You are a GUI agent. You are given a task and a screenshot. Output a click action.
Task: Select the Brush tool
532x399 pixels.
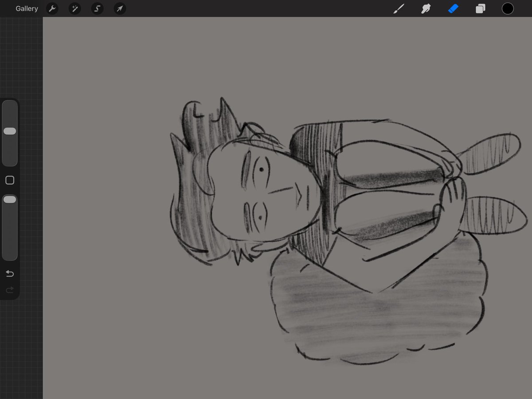399,8
